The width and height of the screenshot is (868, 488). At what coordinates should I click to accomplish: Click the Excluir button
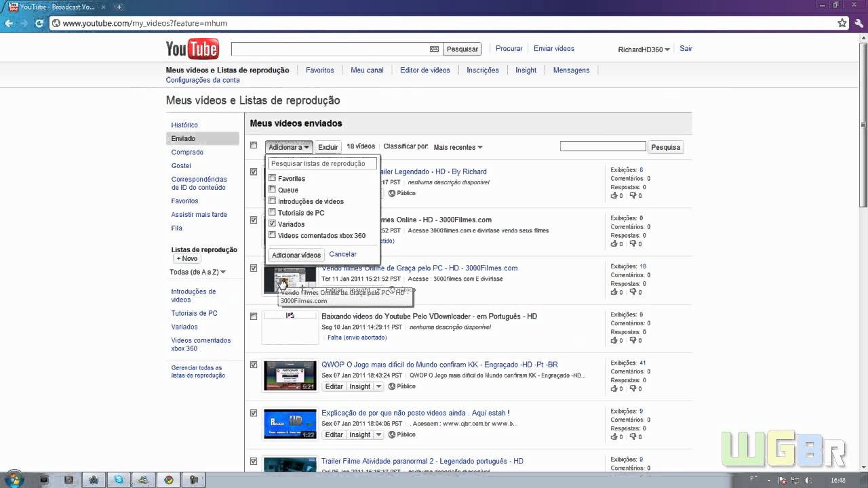tap(328, 147)
